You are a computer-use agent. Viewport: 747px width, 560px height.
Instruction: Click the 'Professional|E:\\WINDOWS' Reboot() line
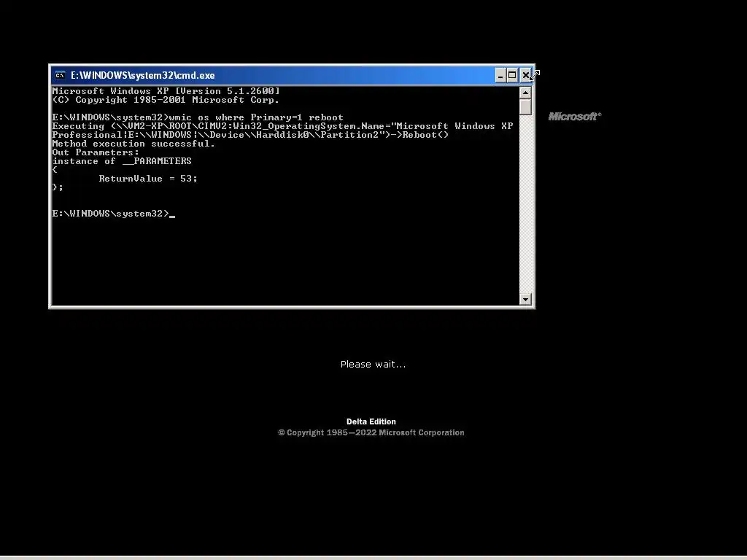pyautogui.click(x=250, y=135)
